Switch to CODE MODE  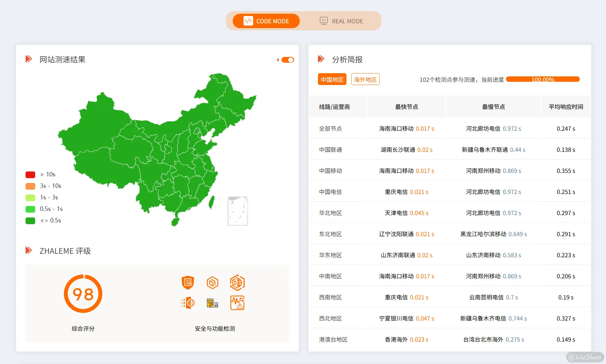266,21
